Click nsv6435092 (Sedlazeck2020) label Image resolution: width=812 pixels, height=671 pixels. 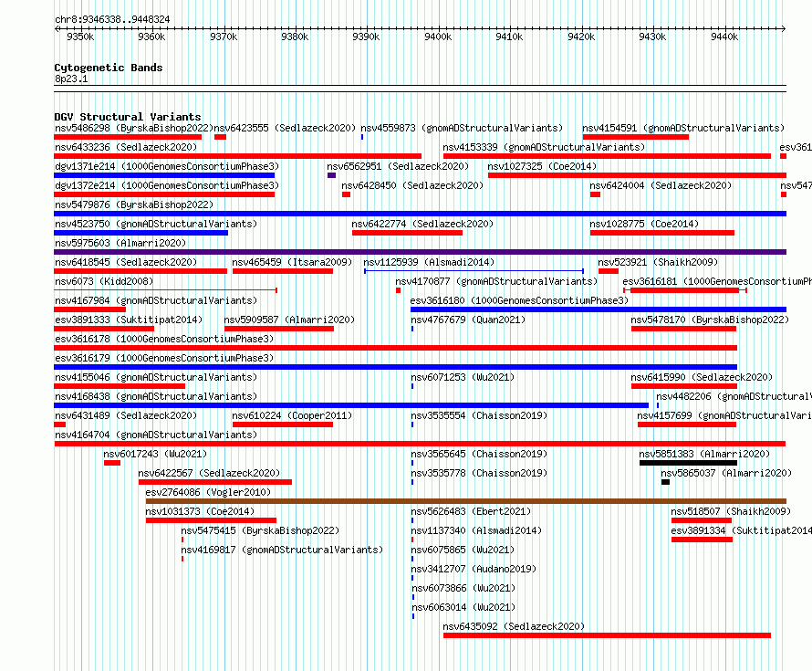(514, 626)
